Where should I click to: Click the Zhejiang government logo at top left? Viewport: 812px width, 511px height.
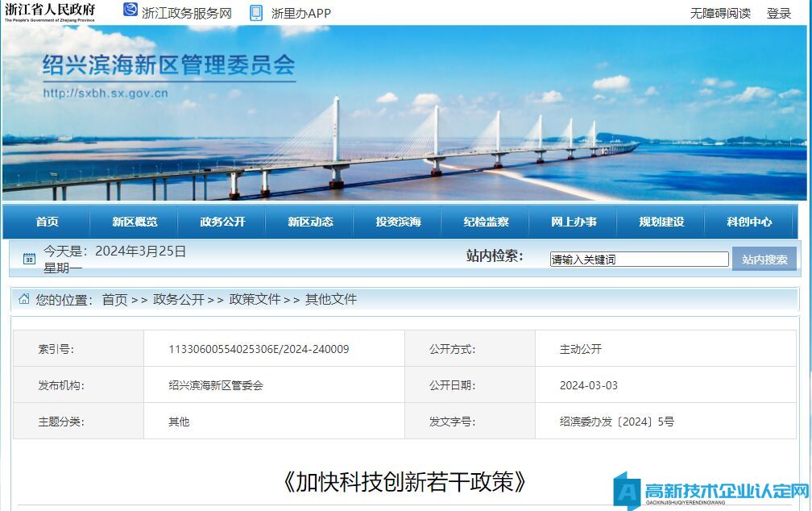pyautogui.click(x=50, y=12)
